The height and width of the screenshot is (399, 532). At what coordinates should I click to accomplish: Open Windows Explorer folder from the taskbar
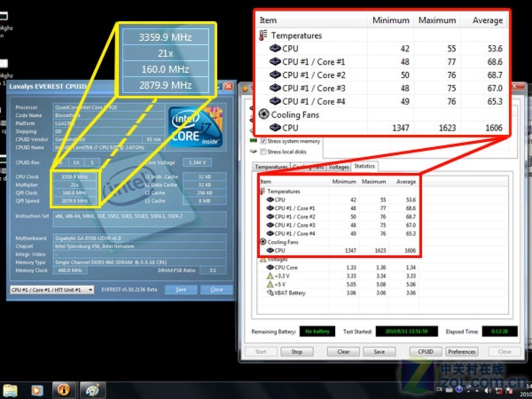[x=10, y=390]
